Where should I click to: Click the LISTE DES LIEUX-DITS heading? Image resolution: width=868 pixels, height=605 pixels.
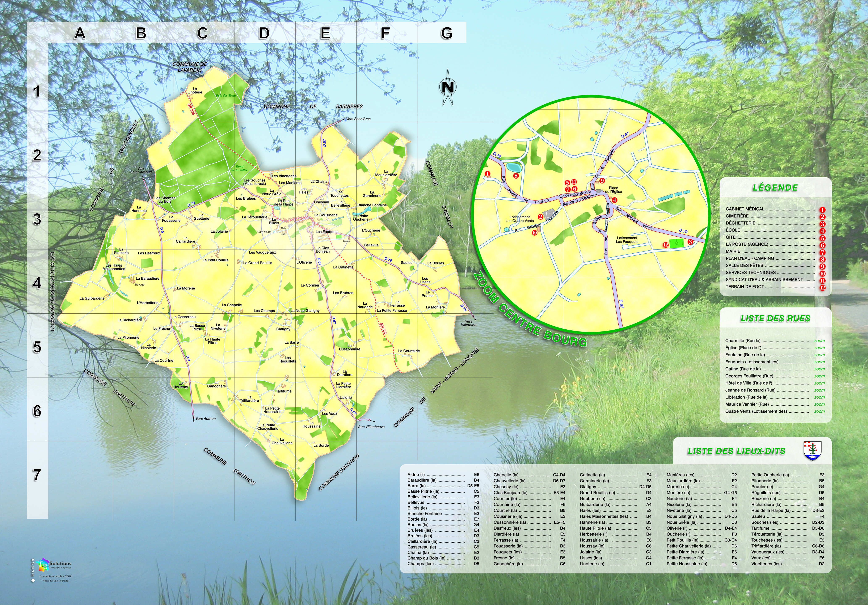pyautogui.click(x=736, y=451)
